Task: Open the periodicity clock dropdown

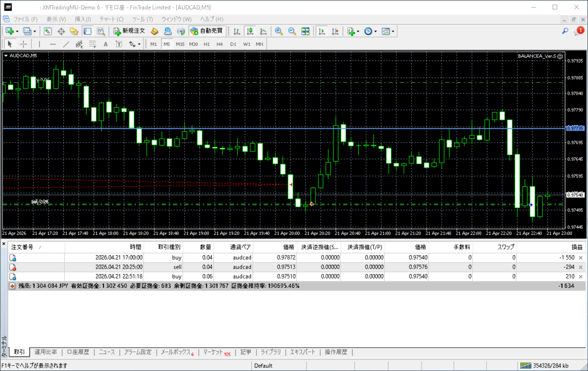Action: point(375,31)
